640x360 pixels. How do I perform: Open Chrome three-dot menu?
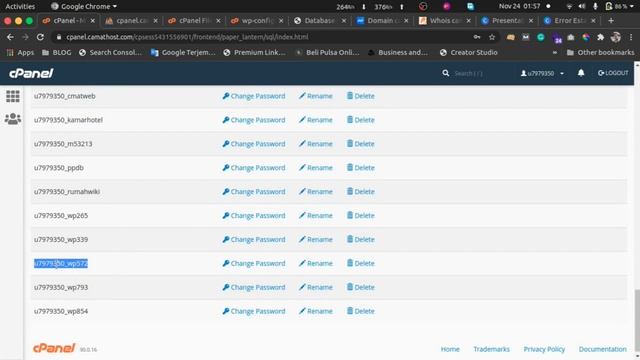[631, 37]
